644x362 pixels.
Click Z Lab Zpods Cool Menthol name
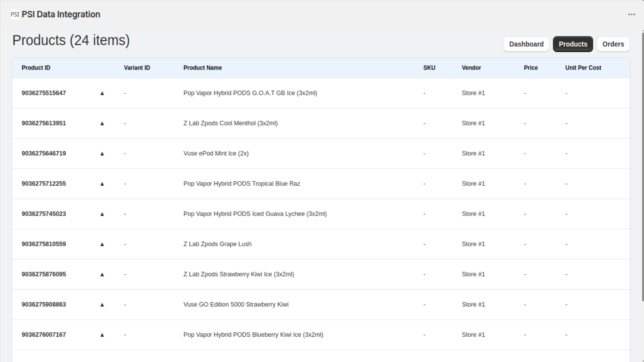coord(231,123)
